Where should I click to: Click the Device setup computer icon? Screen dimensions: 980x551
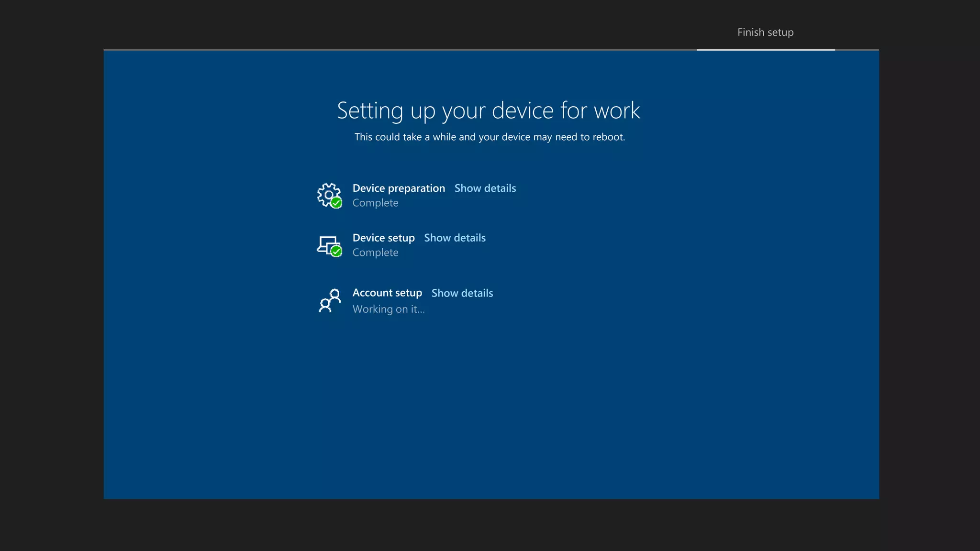tap(329, 246)
